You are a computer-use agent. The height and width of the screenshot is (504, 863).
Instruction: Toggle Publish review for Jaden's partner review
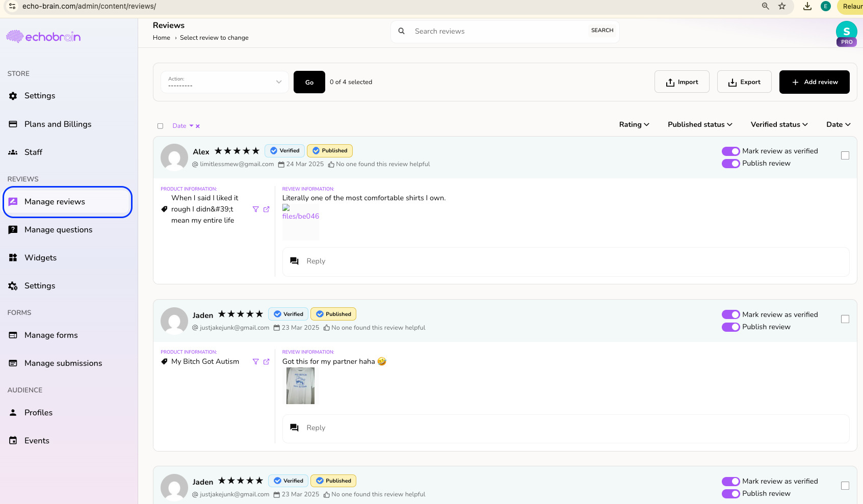pyautogui.click(x=730, y=327)
